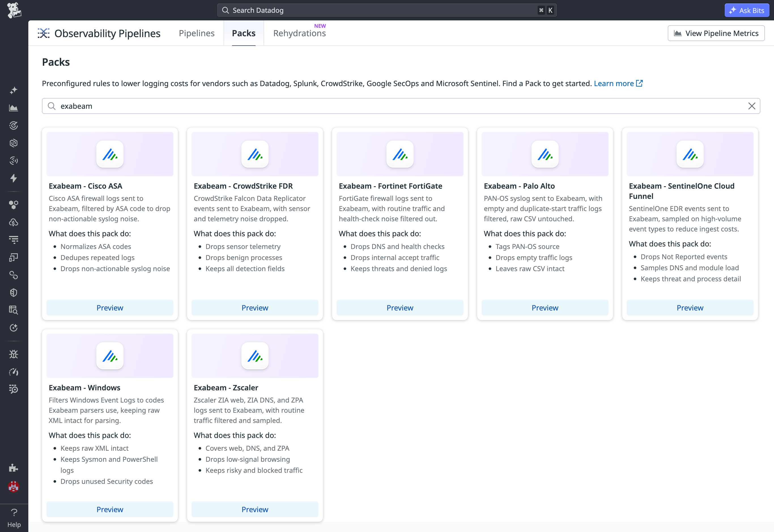This screenshot has height=532, width=774.
Task: Open the Rehydrations tab
Action: (299, 33)
